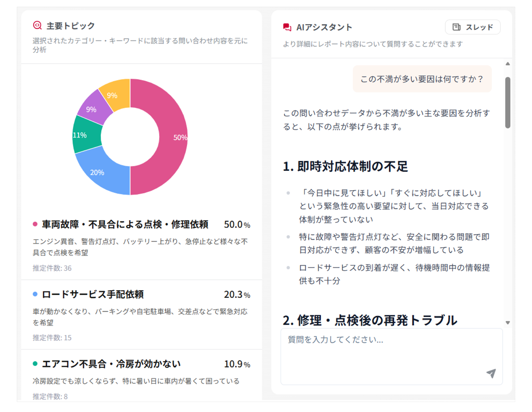
Task: Open topic ロードサービス手配依頼
Action: 93,294
